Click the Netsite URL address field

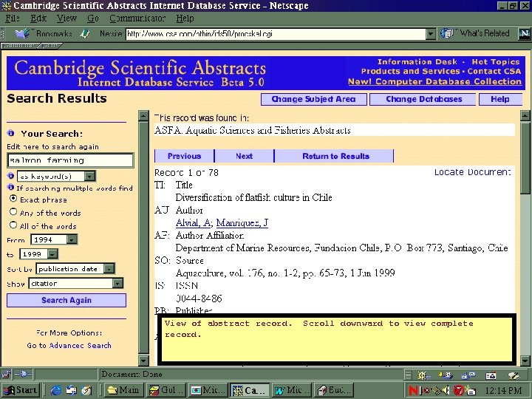pos(276,33)
